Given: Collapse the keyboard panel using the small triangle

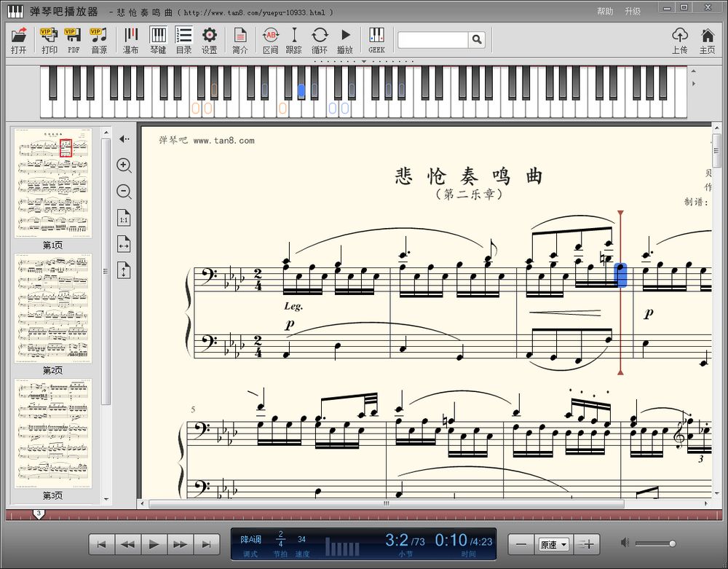Looking at the screenshot, I should pos(364,61).
